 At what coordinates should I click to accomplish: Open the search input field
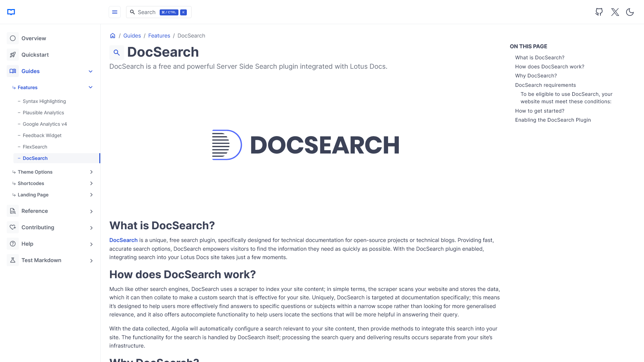158,12
